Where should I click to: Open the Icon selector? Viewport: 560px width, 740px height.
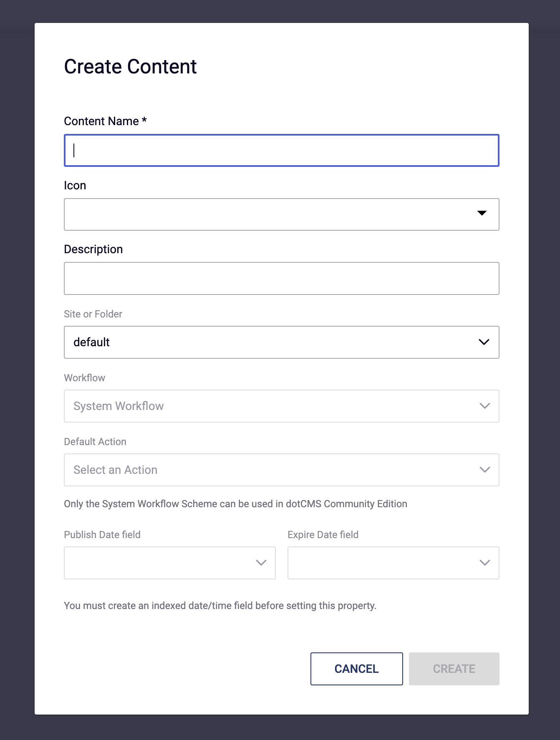(x=281, y=214)
